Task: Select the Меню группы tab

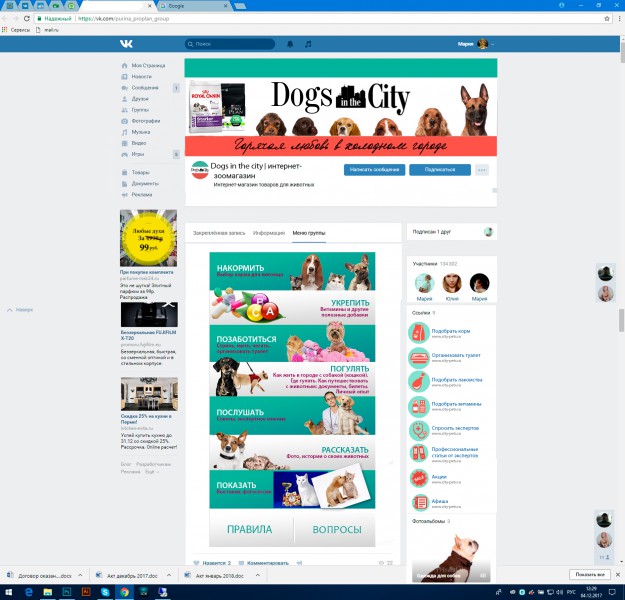Action: pos(309,233)
